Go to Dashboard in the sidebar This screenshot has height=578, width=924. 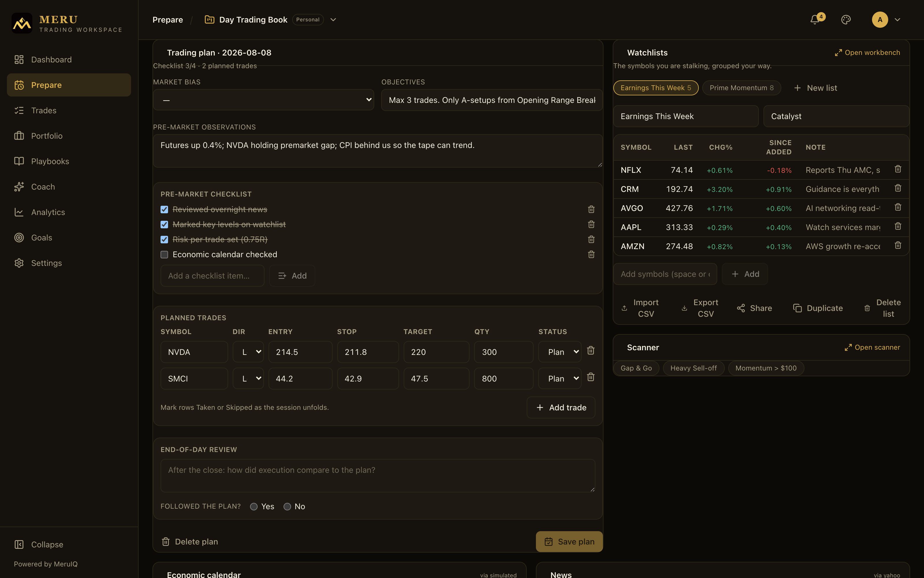pos(69,60)
